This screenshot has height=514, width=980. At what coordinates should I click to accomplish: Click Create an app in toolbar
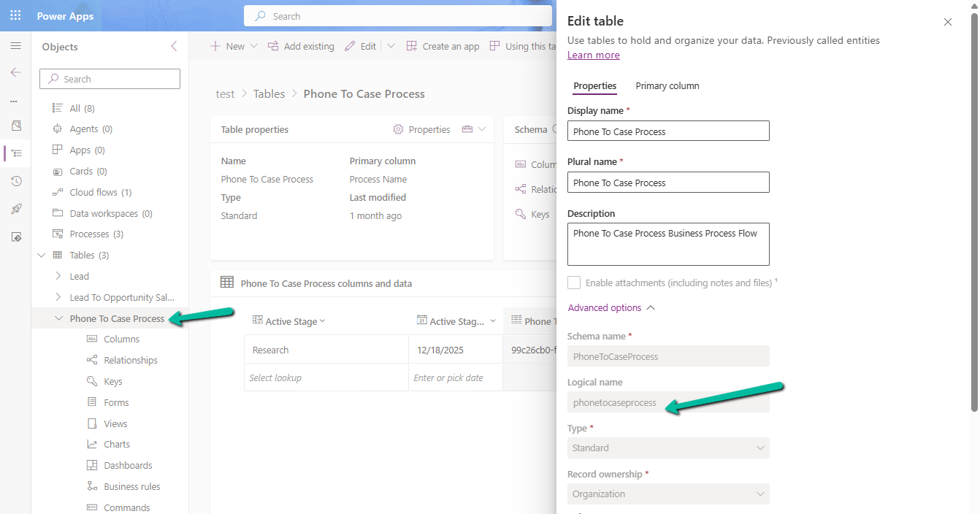tap(443, 46)
